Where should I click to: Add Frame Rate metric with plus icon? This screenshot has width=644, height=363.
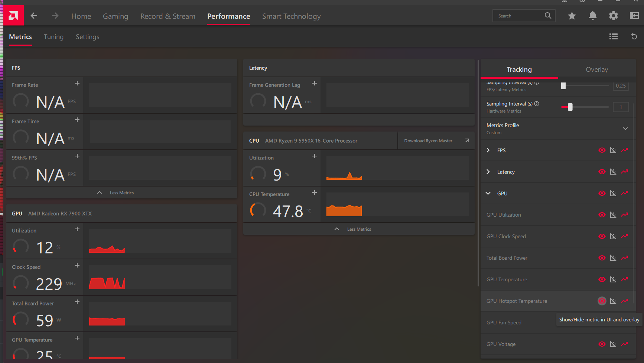click(x=77, y=83)
